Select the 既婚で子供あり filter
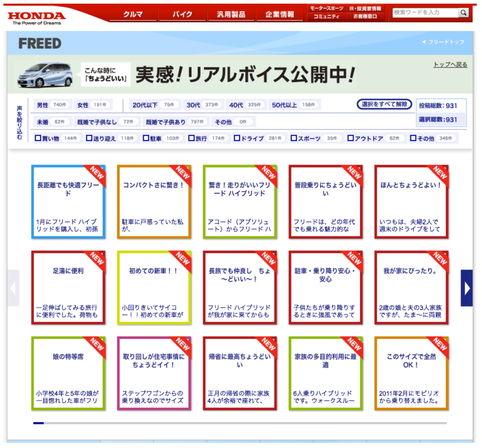The width and height of the screenshot is (482, 448). point(165,122)
